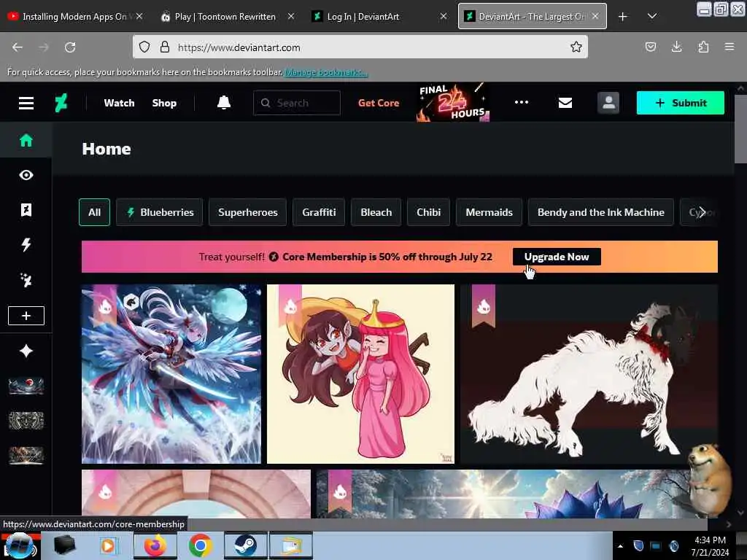Select the All topic filter
The image size is (747, 560).
94,212
